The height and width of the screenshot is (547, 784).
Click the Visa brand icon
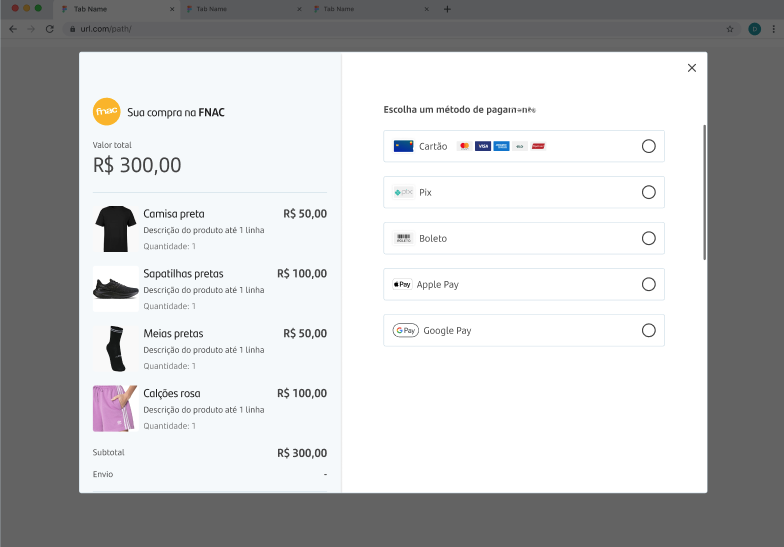[482, 146]
